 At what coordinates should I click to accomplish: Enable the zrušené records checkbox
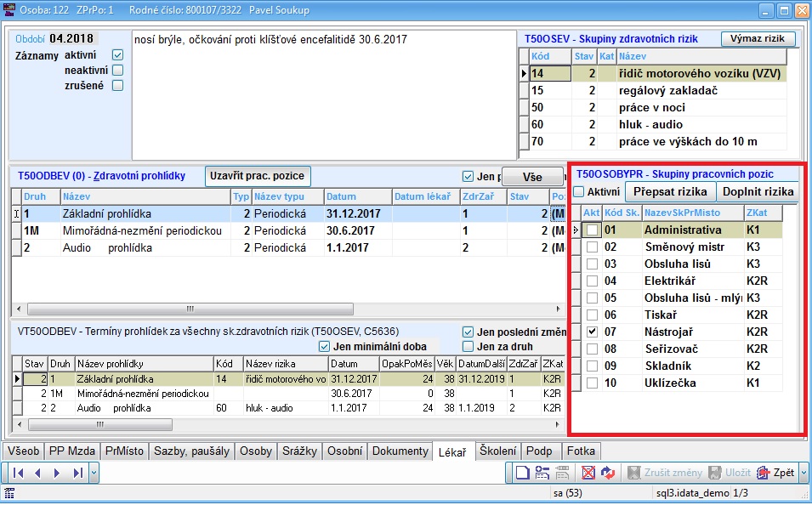point(118,85)
